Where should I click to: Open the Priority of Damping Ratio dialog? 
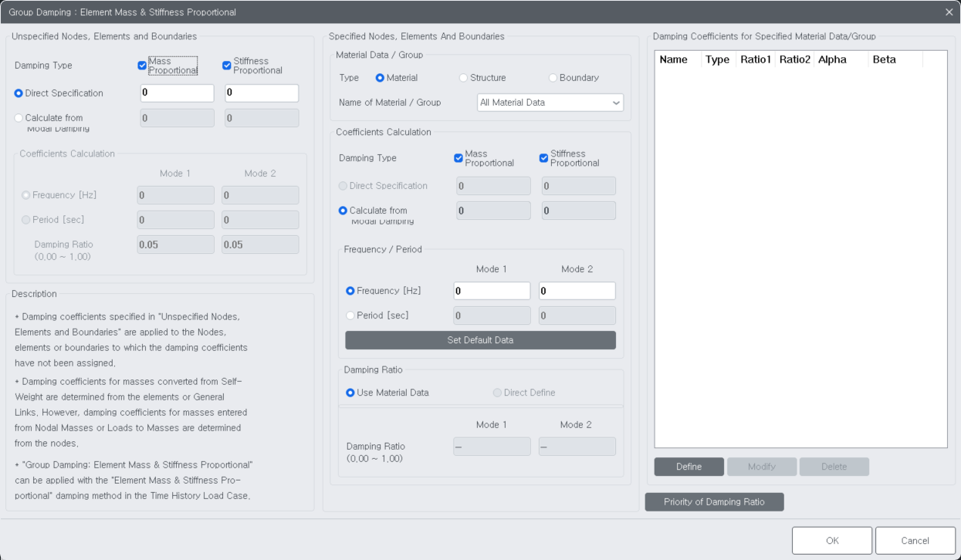pos(714,501)
